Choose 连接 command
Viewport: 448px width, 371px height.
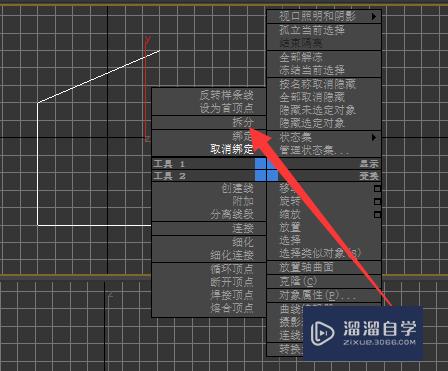(243, 229)
